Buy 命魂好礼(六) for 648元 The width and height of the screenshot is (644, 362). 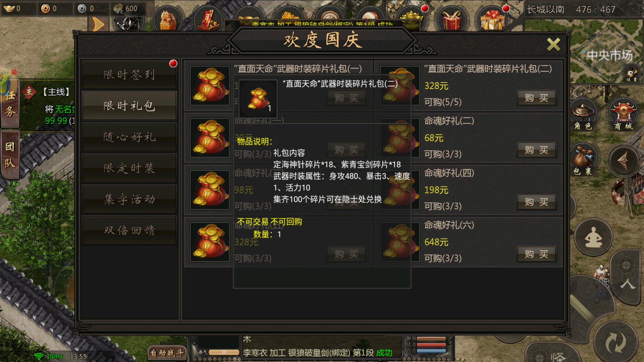pyautogui.click(x=536, y=254)
